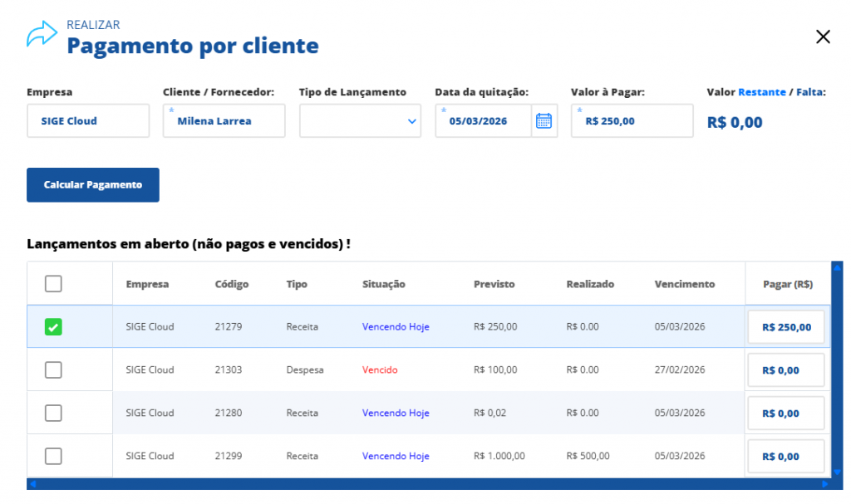Expand the Tipo de Lançamento dropdown
Viewport: 851px width, 504px height.
(360, 121)
